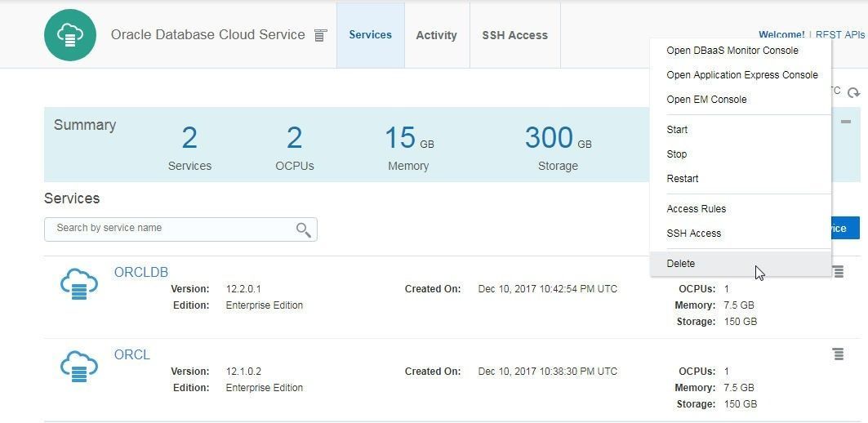The height and width of the screenshot is (423, 868).
Task: Click the Welcome! link
Action: coord(781,35)
